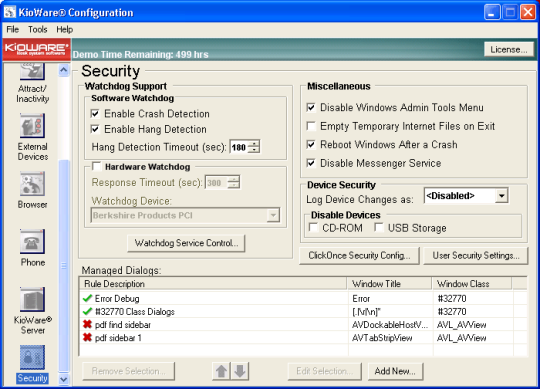Increase Hang Detection Timeout value
Image resolution: width=540 pixels, height=389 pixels.
254,144
